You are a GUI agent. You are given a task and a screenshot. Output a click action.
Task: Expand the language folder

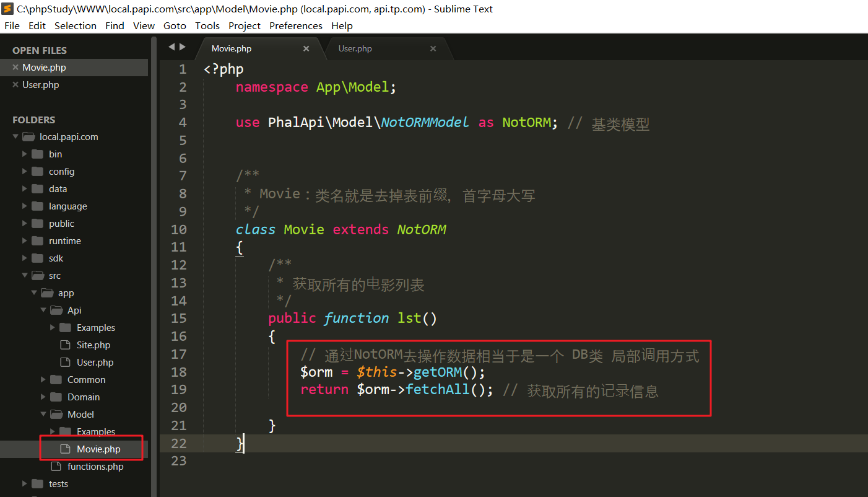click(x=25, y=206)
